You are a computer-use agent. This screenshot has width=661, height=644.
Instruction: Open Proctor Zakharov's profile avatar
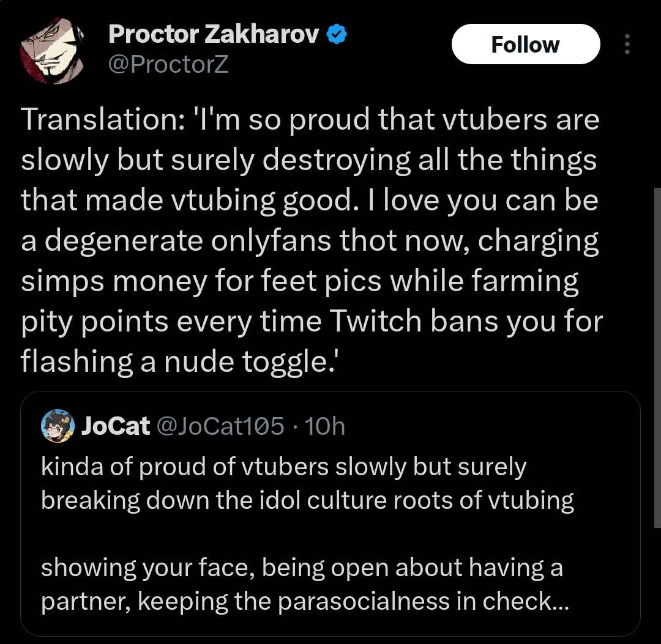(x=51, y=53)
